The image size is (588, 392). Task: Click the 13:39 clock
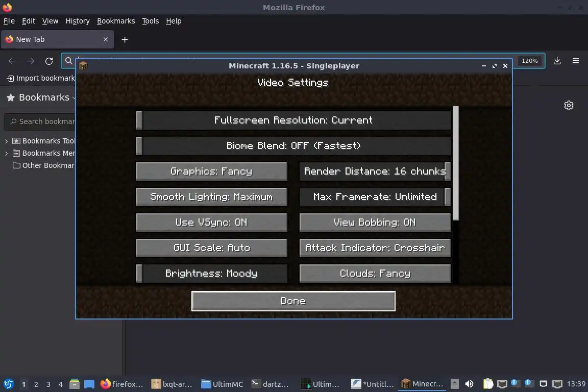pyautogui.click(x=576, y=384)
